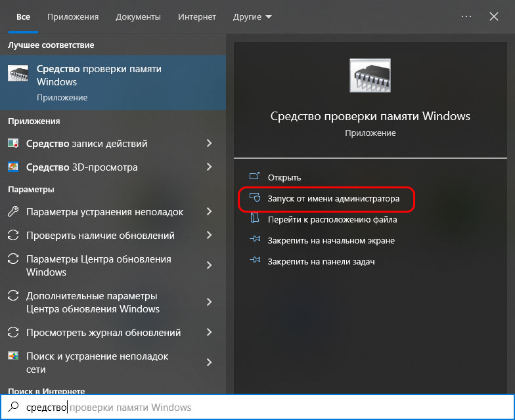
Task: Click the network troubleshooter icon
Action: pos(13,356)
